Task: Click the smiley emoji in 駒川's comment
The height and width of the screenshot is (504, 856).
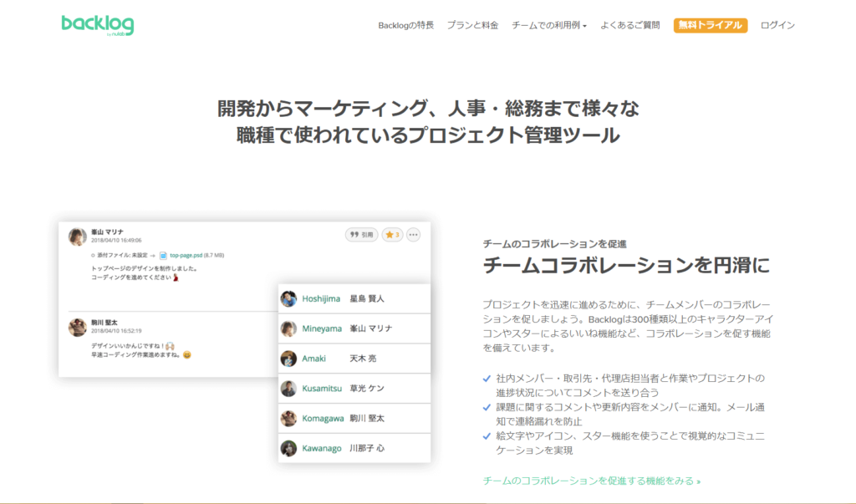Action: tap(187, 355)
